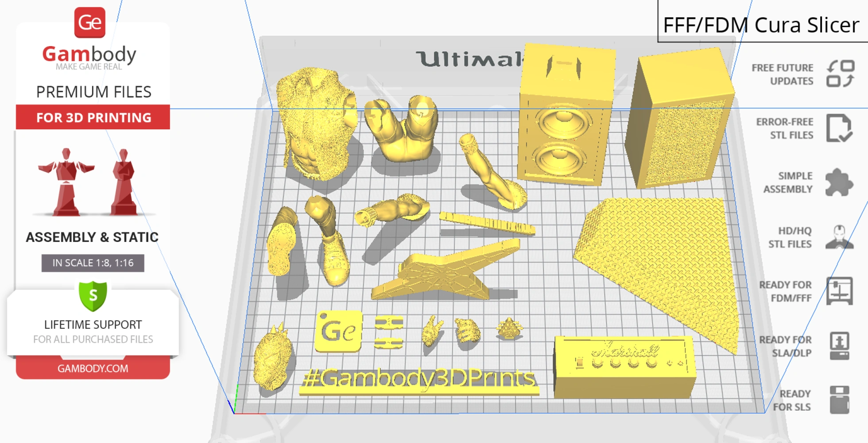Select the HD/HQ STL Files helmet icon

[x=839, y=237]
